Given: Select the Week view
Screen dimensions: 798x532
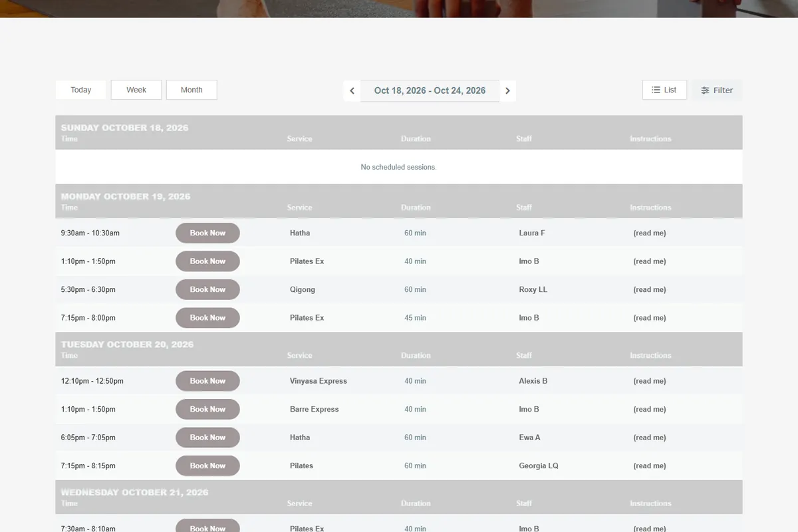Looking at the screenshot, I should coord(136,90).
